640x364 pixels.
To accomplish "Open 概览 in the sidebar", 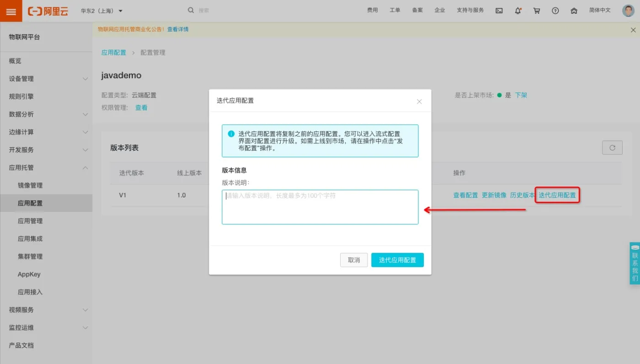I will (46, 61).
